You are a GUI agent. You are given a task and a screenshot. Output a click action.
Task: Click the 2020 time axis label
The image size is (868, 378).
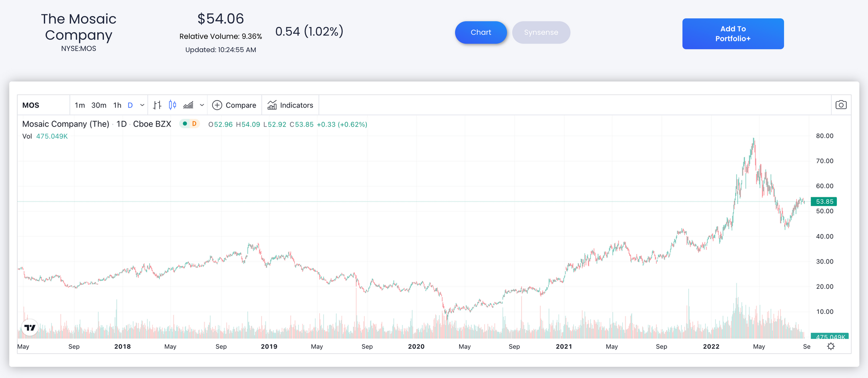tap(416, 346)
